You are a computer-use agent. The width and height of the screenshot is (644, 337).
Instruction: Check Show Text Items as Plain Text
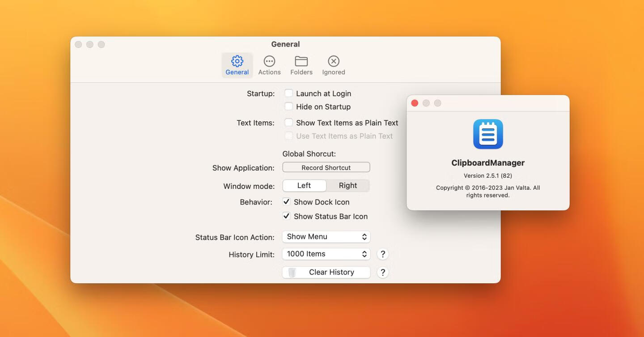point(289,122)
